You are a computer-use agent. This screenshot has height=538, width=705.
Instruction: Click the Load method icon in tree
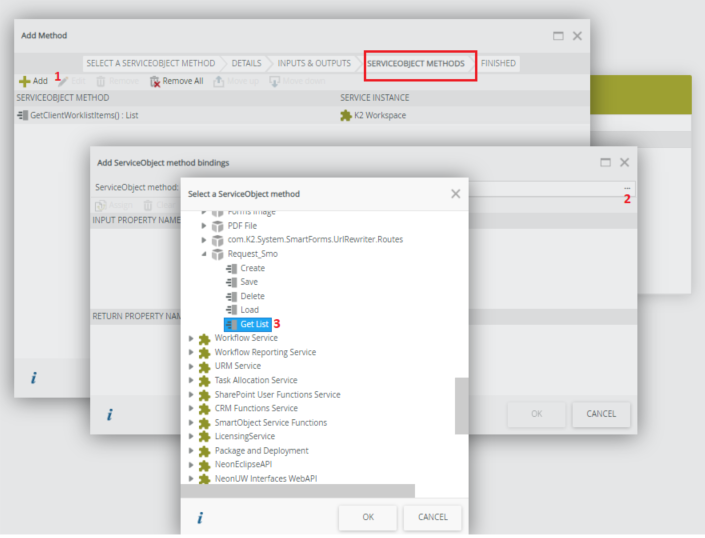coord(231,310)
